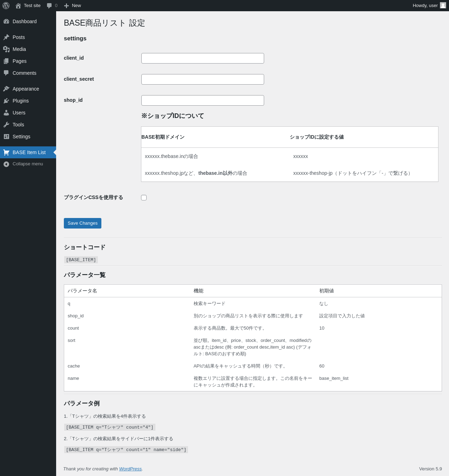Click the user avatar icon
Viewport: 449px width, 476px height.
click(443, 5)
